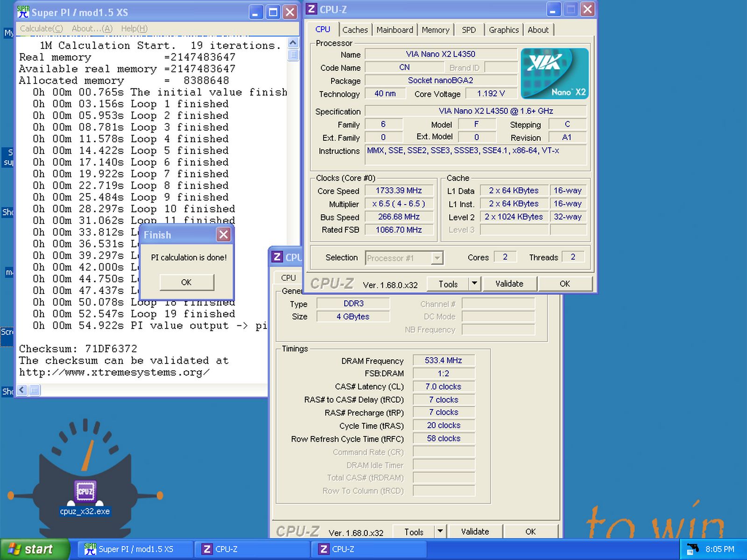
Task: Expand the Tools dropdown arrow in front CPU-Z
Action: pos(474,284)
